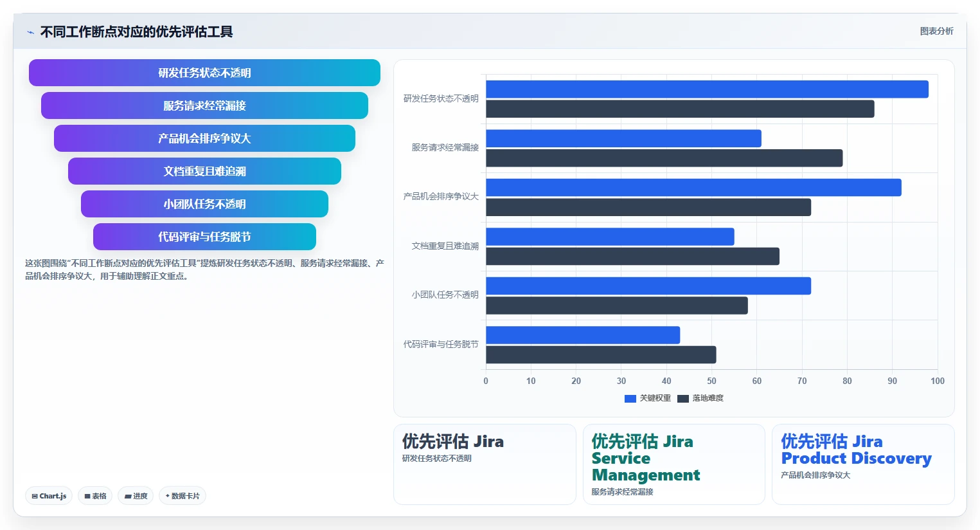
Task: Click the blue 关键权重 legend swatch
Action: pyautogui.click(x=630, y=399)
